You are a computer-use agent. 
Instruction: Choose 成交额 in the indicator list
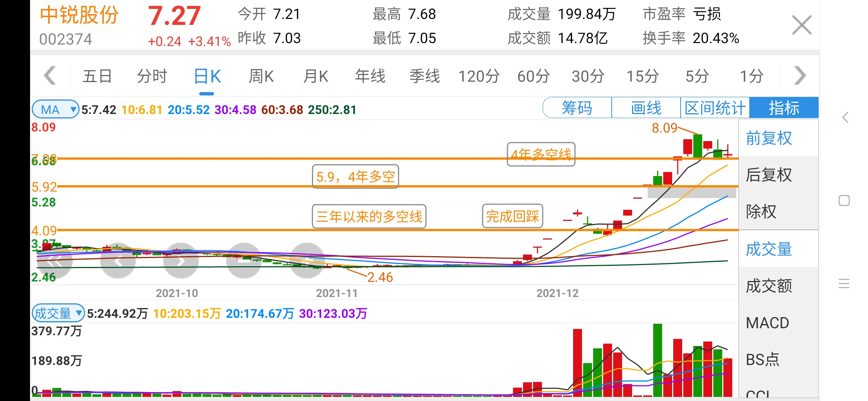click(x=779, y=286)
